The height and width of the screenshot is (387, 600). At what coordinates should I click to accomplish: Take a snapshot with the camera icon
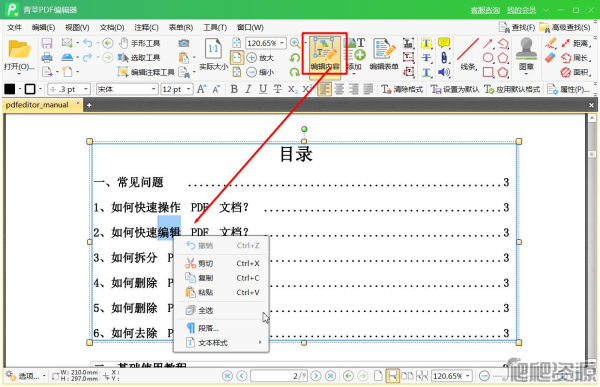click(184, 43)
